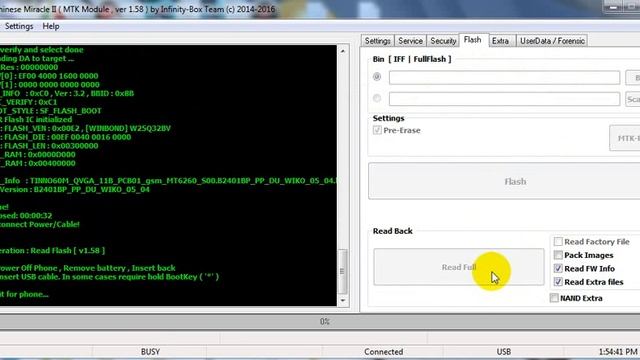Open the Settings menu
The image size is (640, 360).
click(19, 26)
